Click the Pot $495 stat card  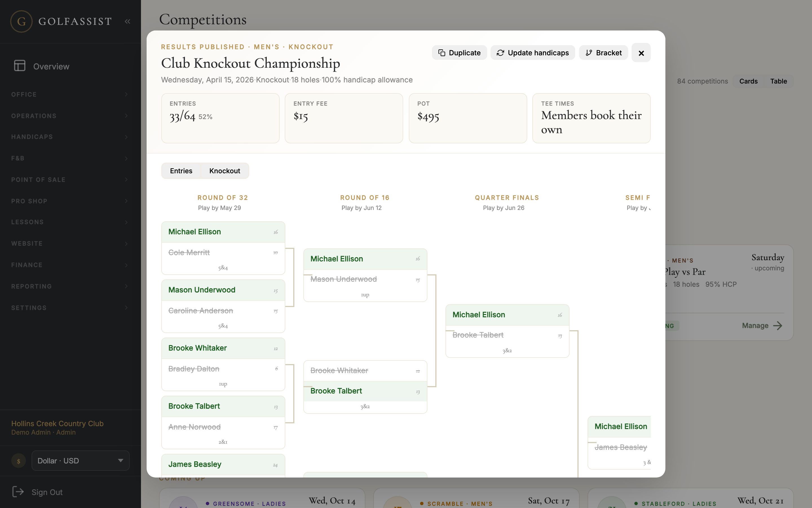(468, 118)
